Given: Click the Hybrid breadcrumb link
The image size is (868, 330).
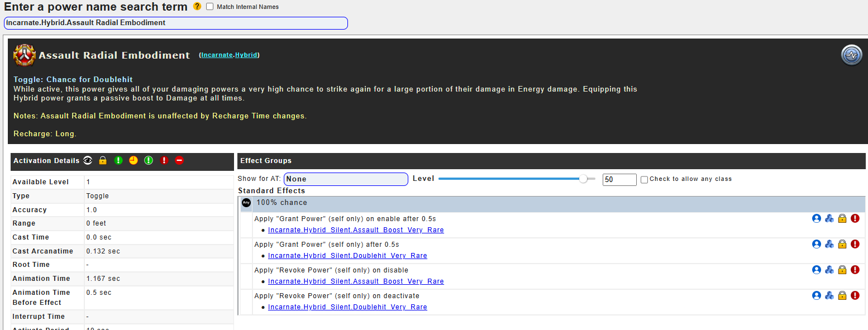Looking at the screenshot, I should [246, 55].
